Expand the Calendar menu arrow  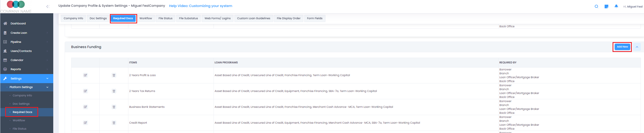(47, 60)
